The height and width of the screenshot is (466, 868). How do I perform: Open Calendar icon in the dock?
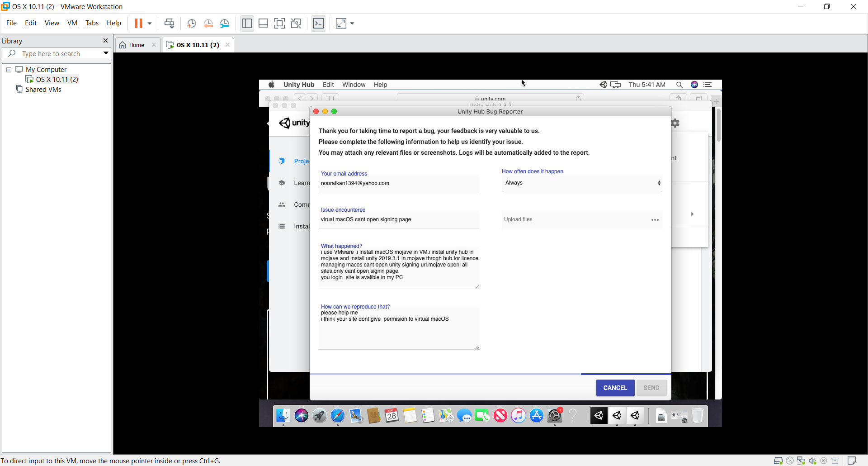tap(392, 415)
